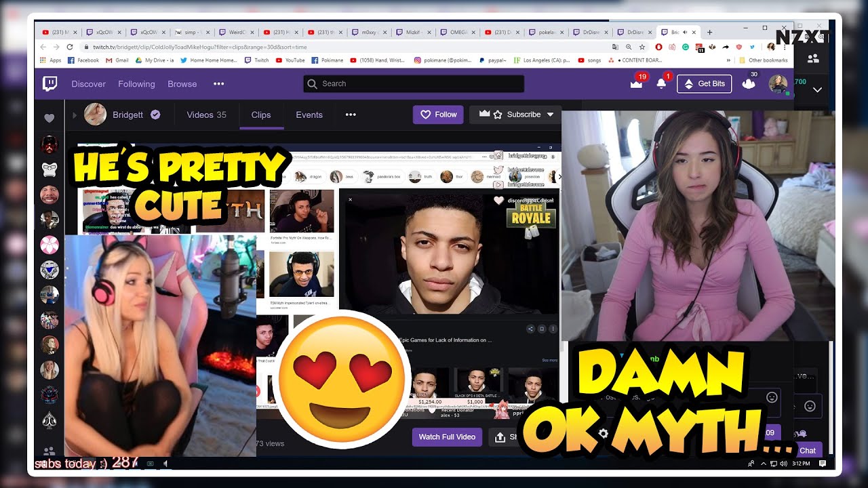Viewport: 868px width, 488px height.
Task: Expand the triangle arrow left of Bridgett avatar
Action: coord(75,115)
